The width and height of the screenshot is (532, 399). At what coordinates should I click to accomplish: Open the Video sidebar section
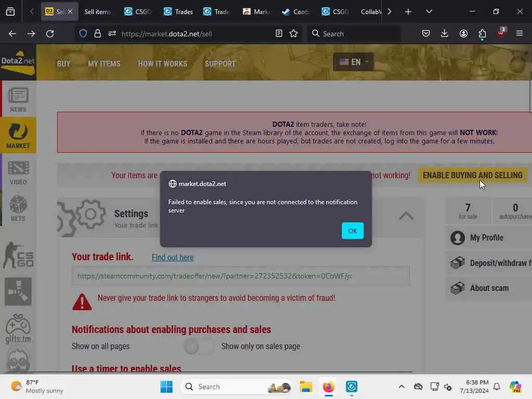[18, 172]
